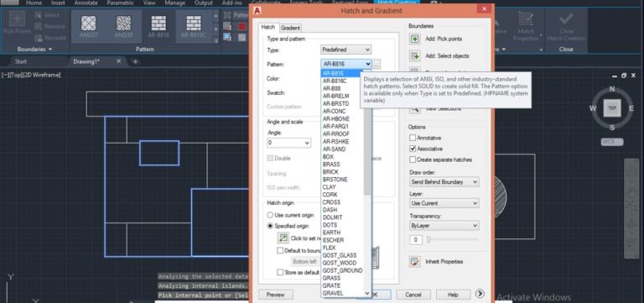Switch to the Gradient tab
Screen dimensions: 644x303
click(x=290, y=28)
